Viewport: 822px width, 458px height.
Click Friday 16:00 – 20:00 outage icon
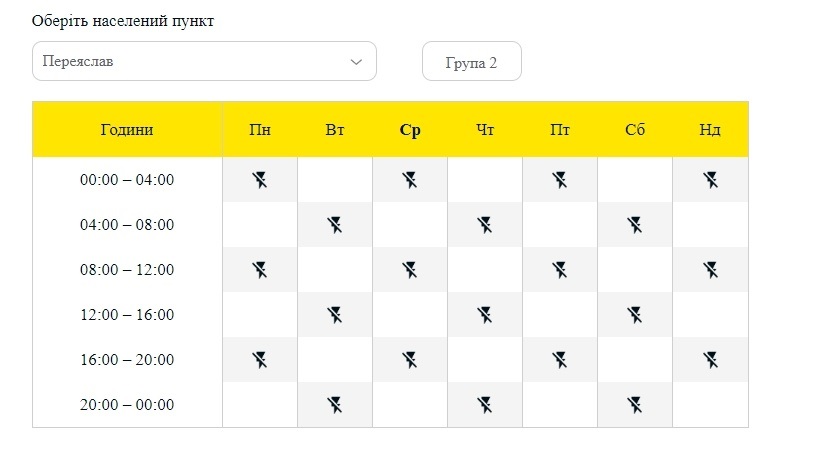[x=559, y=360]
